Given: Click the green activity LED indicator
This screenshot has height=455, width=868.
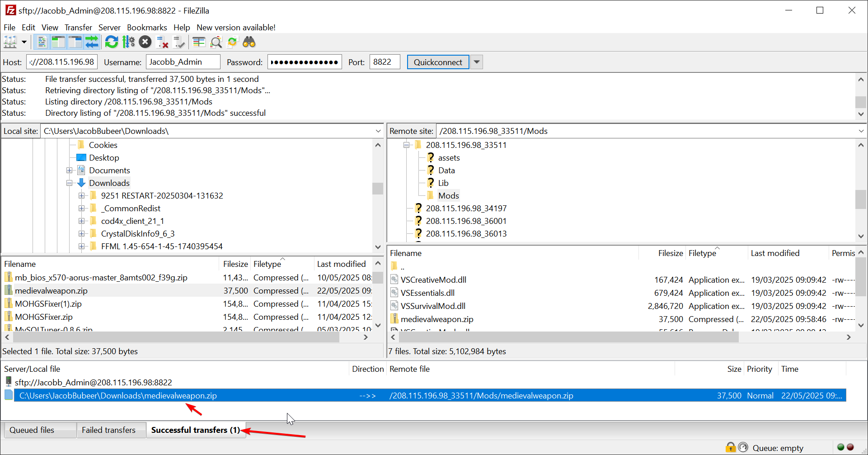Looking at the screenshot, I should coord(840,447).
